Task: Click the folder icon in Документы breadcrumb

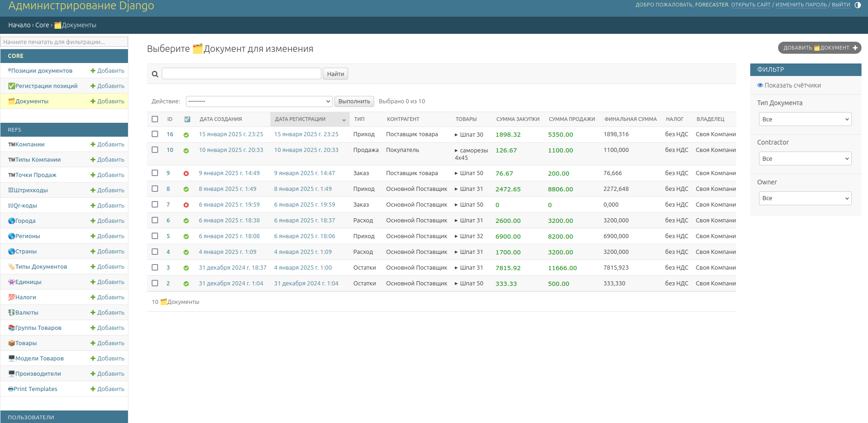Action: point(58,25)
